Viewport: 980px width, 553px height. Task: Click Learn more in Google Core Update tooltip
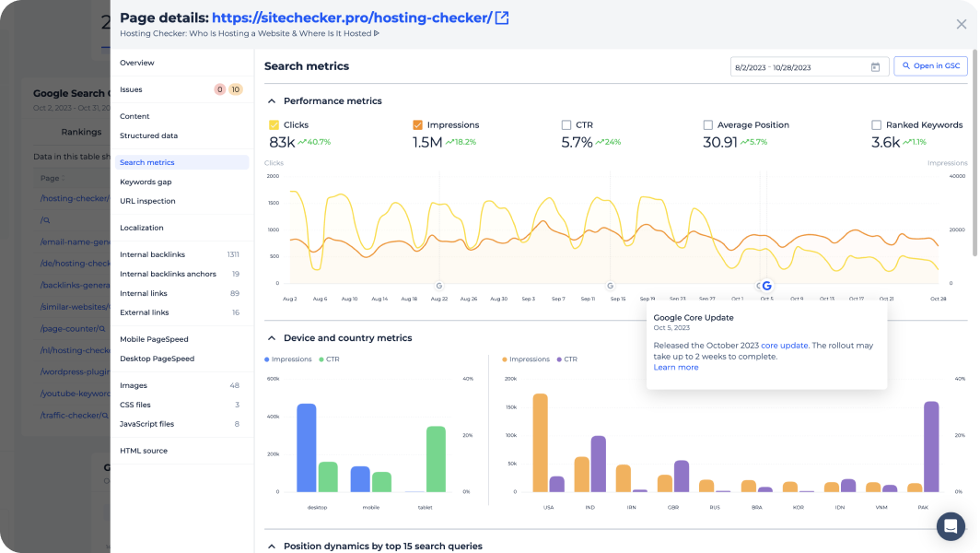[676, 367]
